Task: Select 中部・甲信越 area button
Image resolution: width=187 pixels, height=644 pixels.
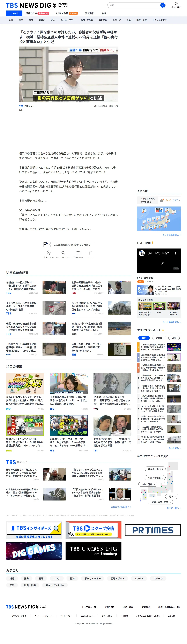Action: click(155, 477)
